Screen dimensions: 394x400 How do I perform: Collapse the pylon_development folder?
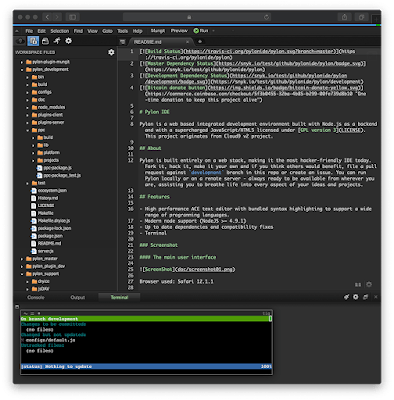[x=22, y=70]
